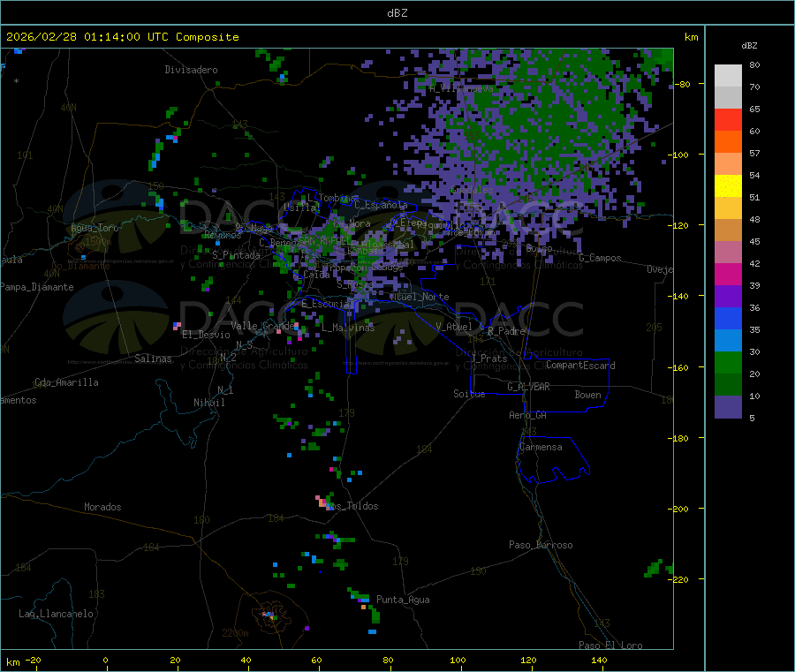Click the Lag.Llancanelo label

(x=56, y=614)
